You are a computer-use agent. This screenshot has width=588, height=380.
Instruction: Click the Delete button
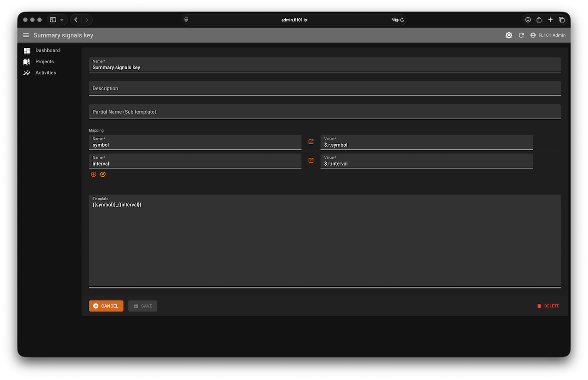pyautogui.click(x=548, y=306)
